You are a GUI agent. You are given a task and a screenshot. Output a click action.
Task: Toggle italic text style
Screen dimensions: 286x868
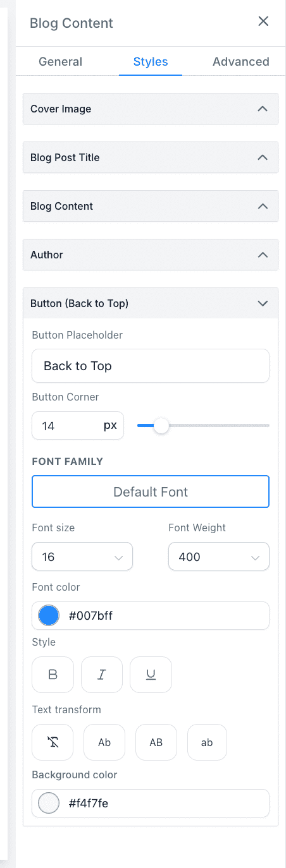(x=102, y=674)
